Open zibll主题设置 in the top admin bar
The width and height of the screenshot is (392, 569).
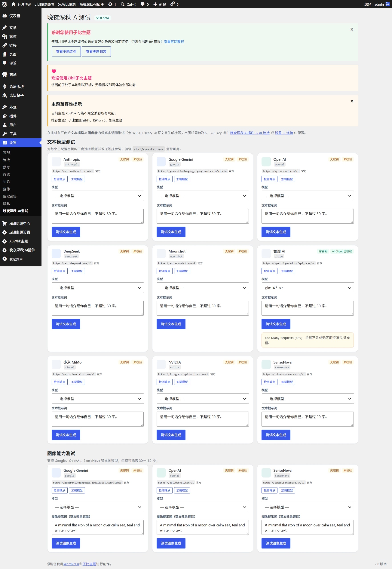tap(44, 4)
